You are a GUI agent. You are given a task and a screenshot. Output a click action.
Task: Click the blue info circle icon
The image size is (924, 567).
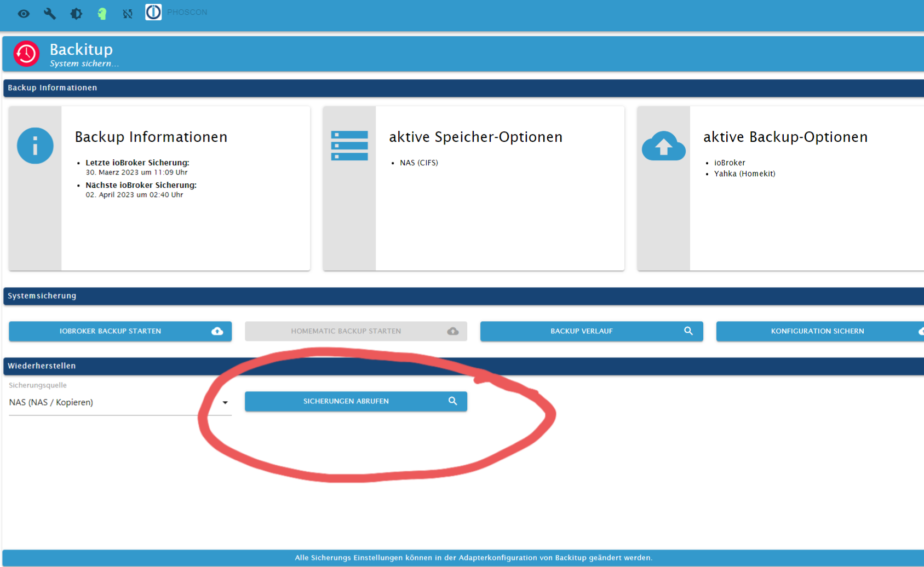tap(35, 146)
